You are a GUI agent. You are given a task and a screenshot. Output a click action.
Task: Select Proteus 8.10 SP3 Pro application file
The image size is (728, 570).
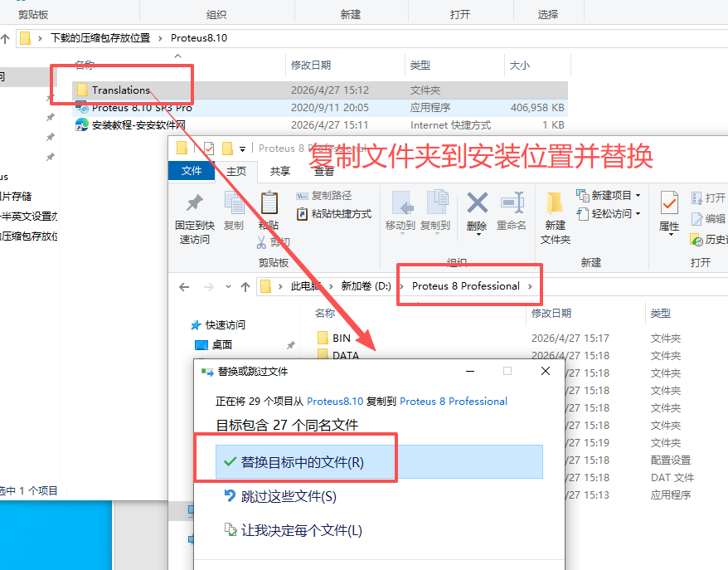[x=142, y=108]
